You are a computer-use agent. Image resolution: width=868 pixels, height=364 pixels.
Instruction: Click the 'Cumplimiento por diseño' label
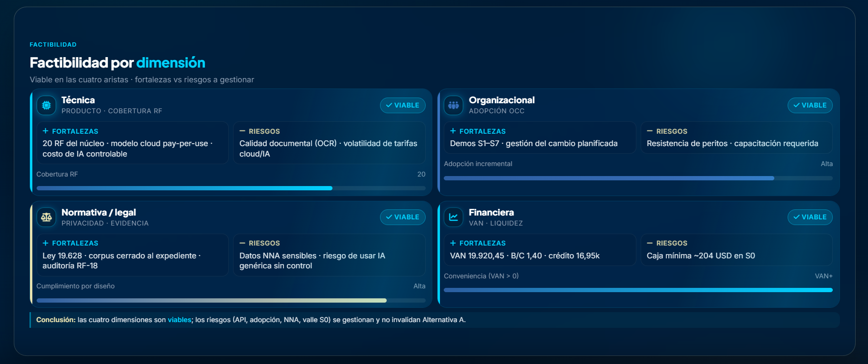click(76, 286)
